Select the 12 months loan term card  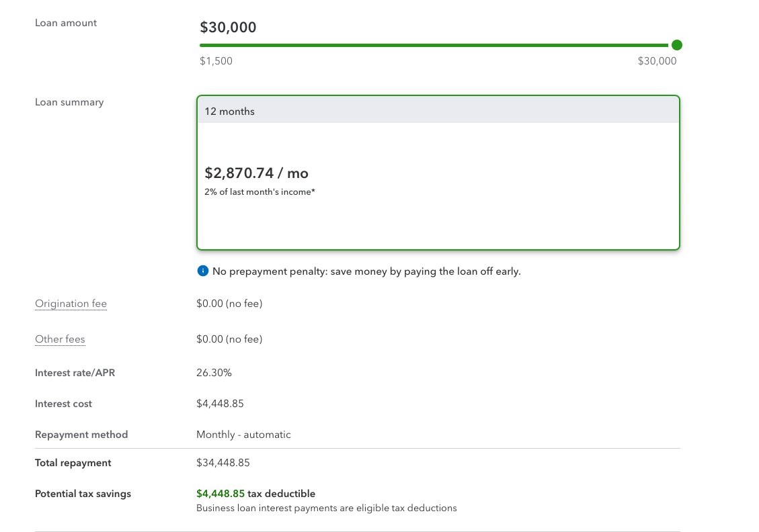[438, 173]
